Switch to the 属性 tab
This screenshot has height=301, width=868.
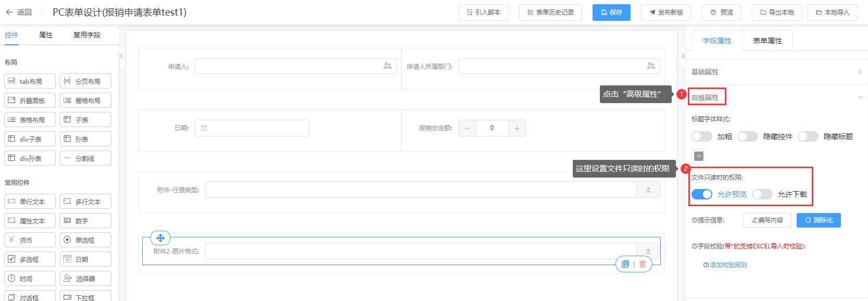(x=46, y=35)
